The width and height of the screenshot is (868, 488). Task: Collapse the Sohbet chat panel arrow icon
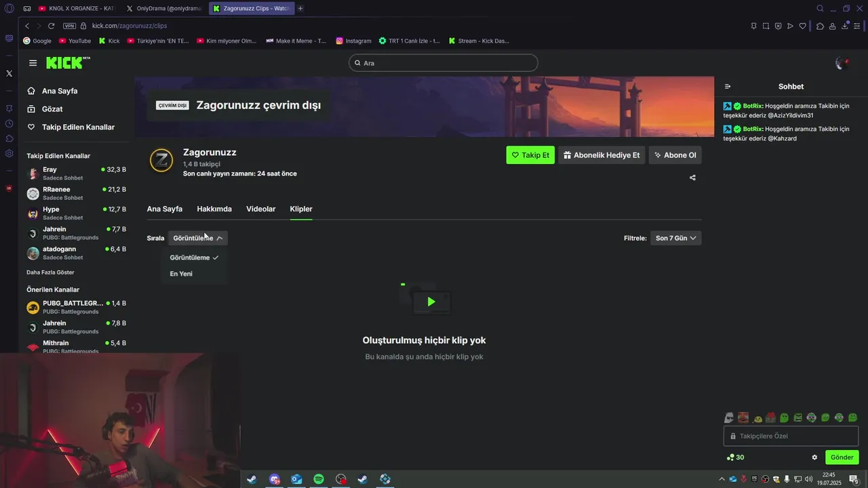tap(728, 87)
